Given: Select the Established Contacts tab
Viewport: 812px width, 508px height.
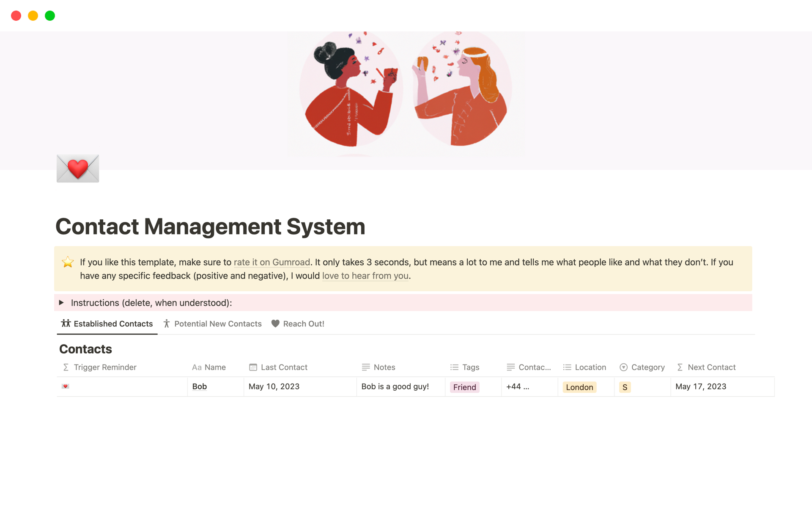Looking at the screenshot, I should click(x=107, y=324).
